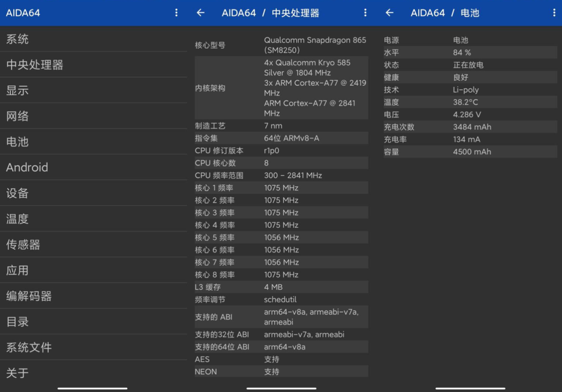Select the 3484 mAh value
The image size is (562, 392).
(472, 127)
